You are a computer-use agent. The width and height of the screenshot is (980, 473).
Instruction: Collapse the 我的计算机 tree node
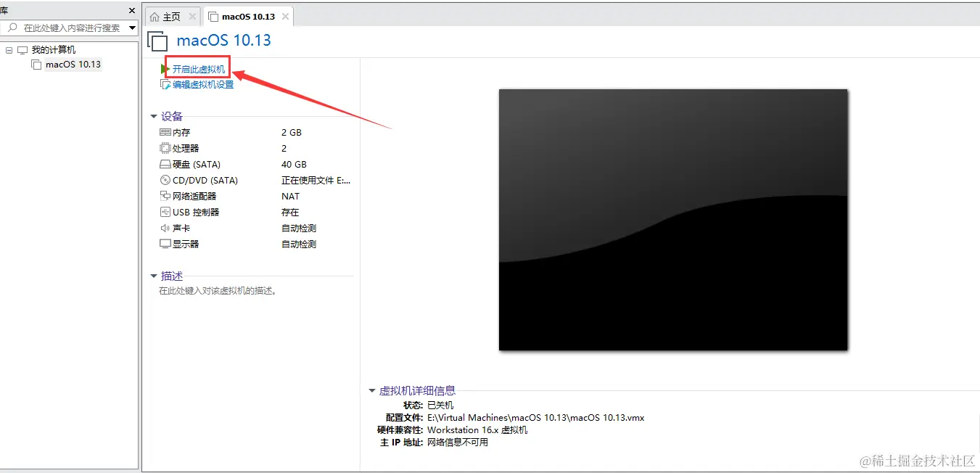click(x=8, y=49)
